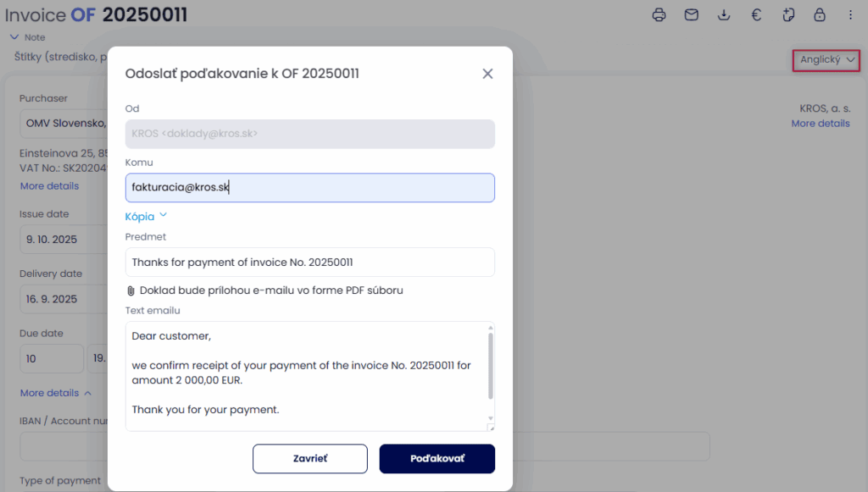
Task: Open the three-dot more options menu
Action: (x=850, y=14)
